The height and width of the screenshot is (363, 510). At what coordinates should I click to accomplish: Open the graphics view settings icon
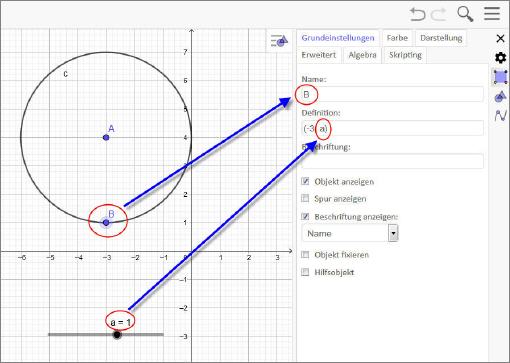(x=500, y=97)
